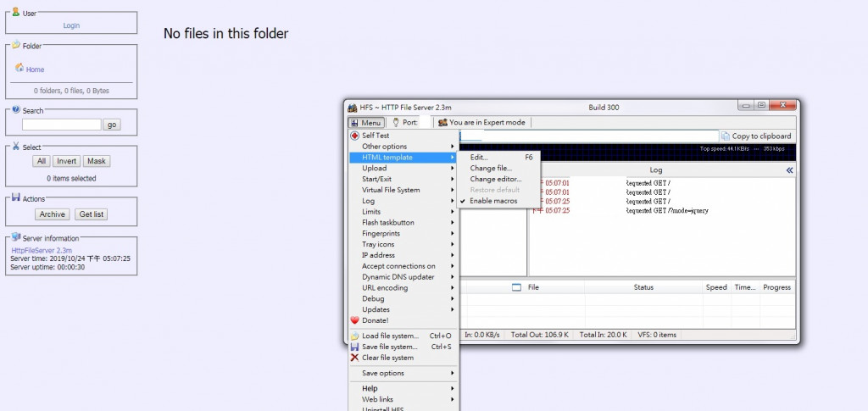Choose Clear file system entry

click(404, 358)
